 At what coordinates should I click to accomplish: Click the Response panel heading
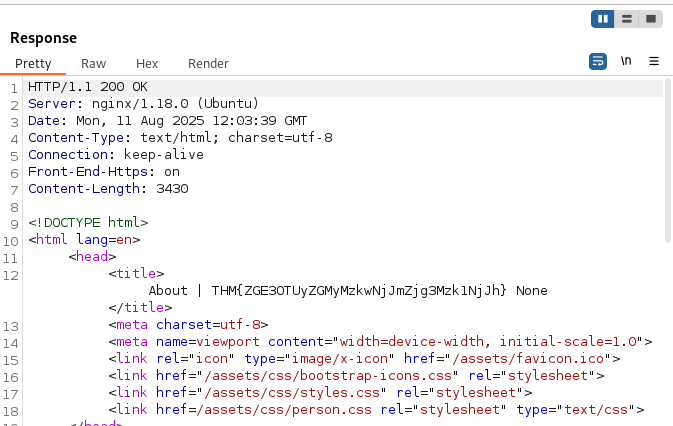(43, 38)
